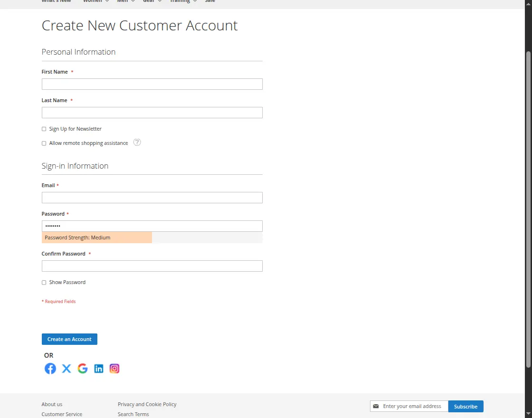
Task: Expand the Women navigation dropdown
Action: click(92, 1)
